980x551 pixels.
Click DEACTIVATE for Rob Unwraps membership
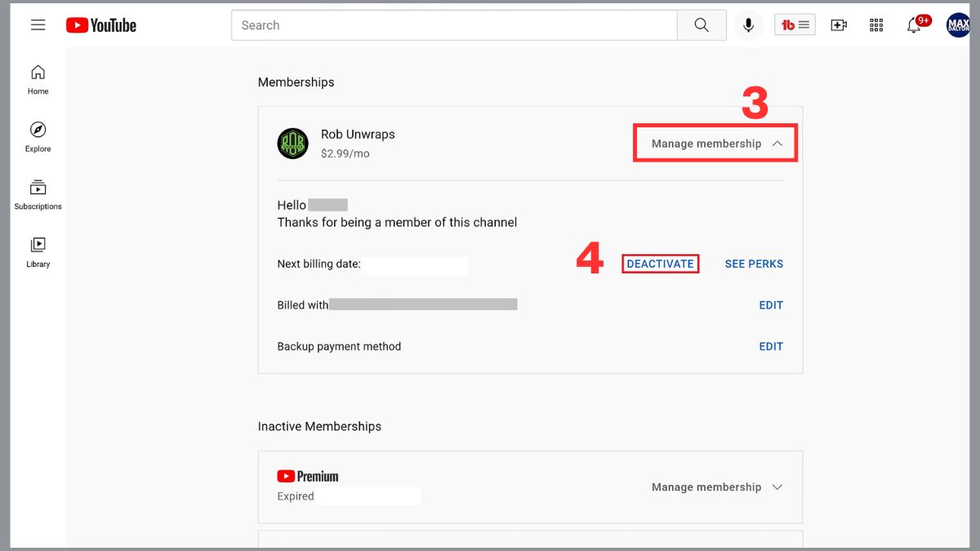coord(660,264)
